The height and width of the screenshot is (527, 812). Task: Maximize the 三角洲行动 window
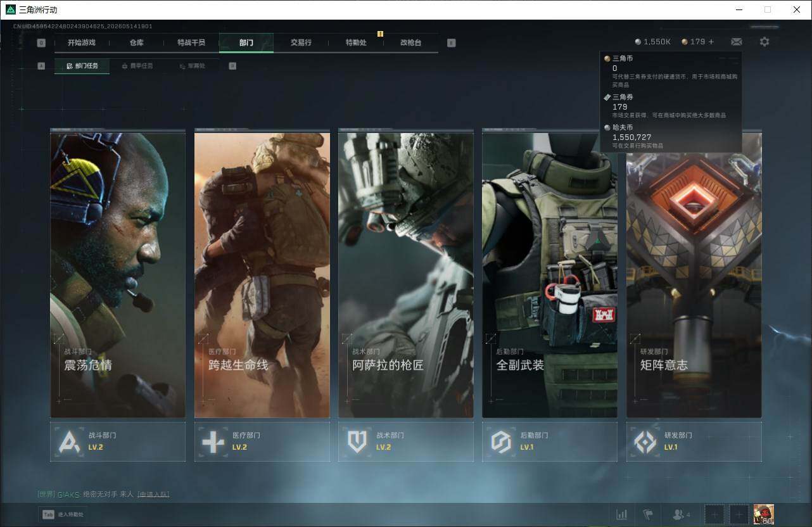tap(768, 10)
